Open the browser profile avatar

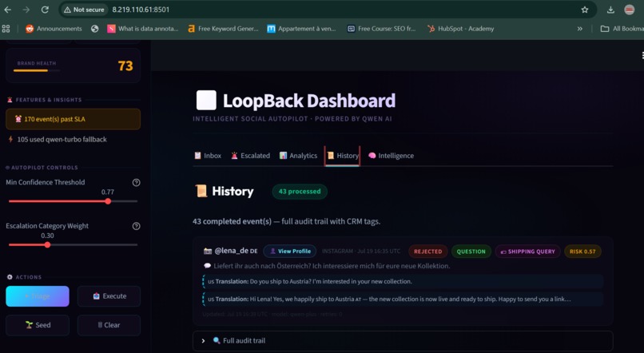pos(629,10)
